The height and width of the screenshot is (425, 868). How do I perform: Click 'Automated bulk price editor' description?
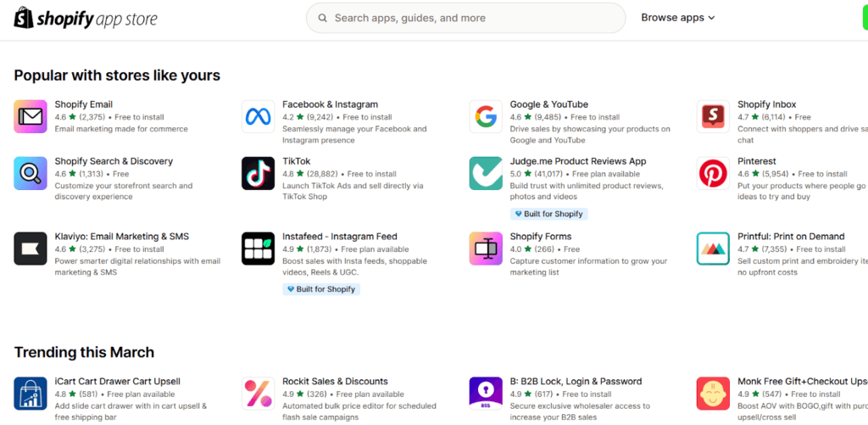pos(359,411)
